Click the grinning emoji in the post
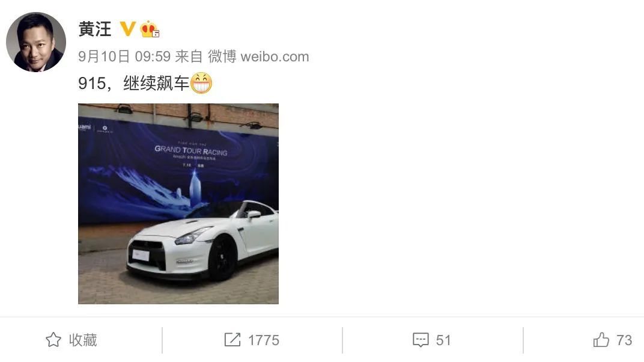Viewport: 644px width, 362px height. click(201, 83)
